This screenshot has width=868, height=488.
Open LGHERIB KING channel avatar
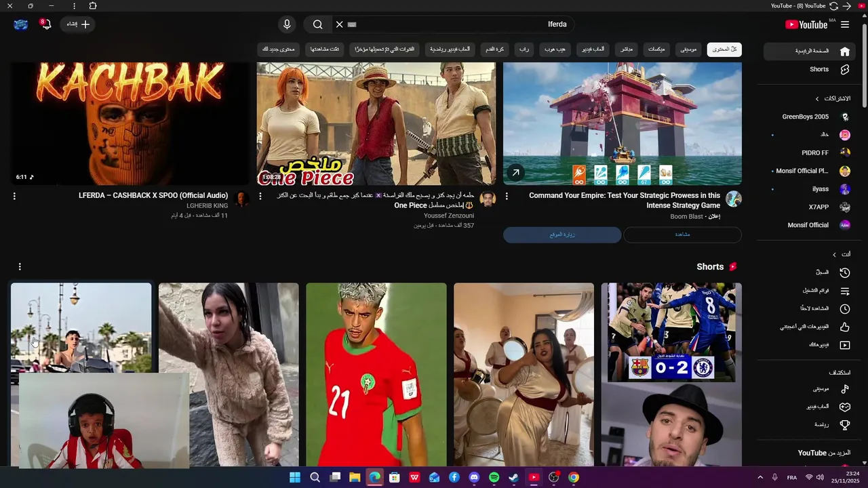(x=241, y=199)
